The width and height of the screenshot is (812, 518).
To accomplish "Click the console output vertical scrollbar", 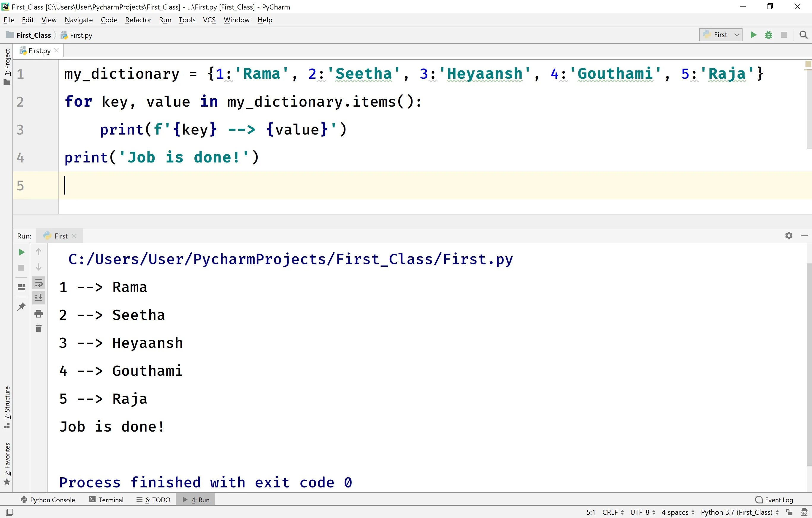I will coord(809,364).
